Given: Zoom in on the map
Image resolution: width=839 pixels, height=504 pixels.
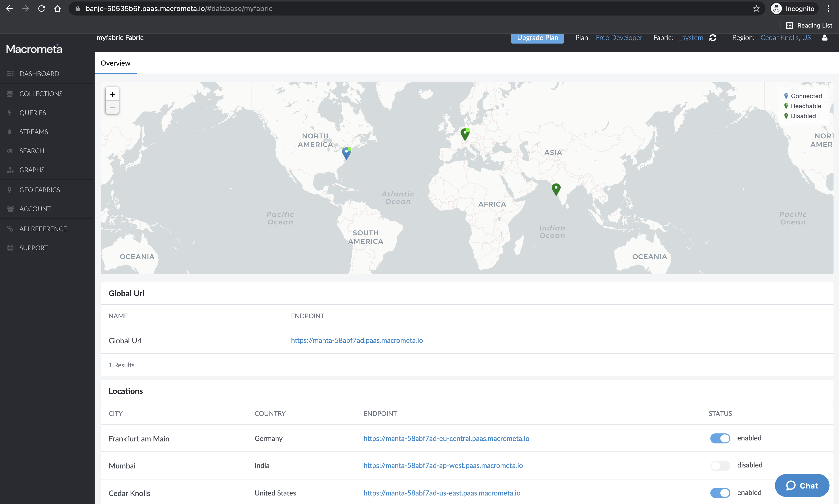Looking at the screenshot, I should point(112,94).
